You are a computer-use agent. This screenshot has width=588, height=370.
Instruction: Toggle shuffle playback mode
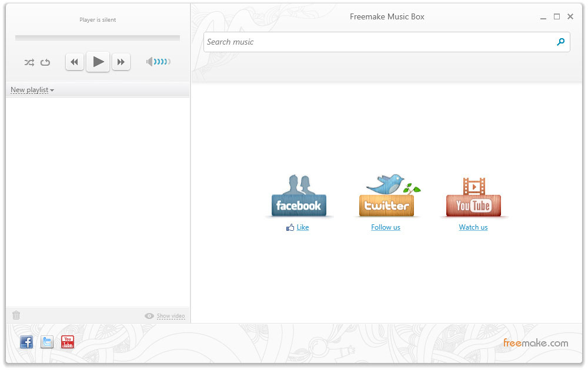point(29,62)
